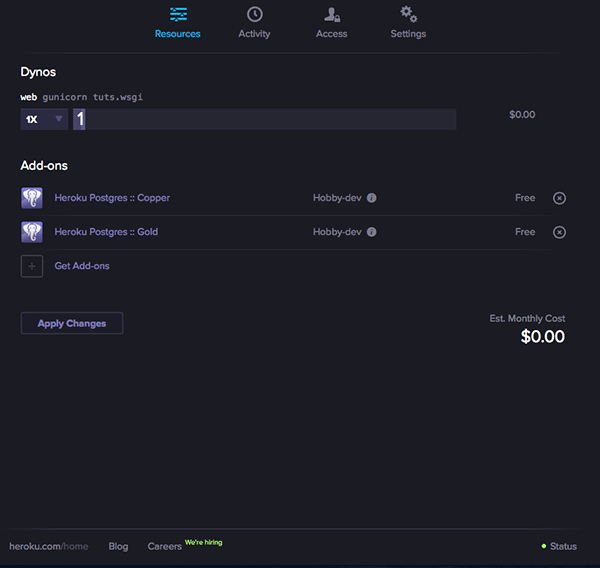Viewport: 600px width, 568px height.
Task: Click the Gold plan's Hobby-dev text
Action: 337,232
